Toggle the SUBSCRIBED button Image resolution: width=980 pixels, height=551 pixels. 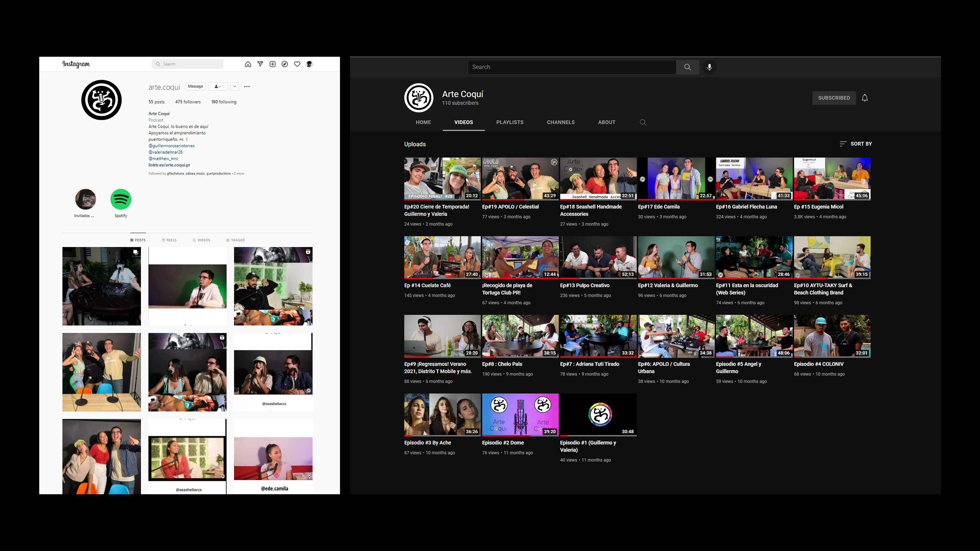click(x=834, y=98)
